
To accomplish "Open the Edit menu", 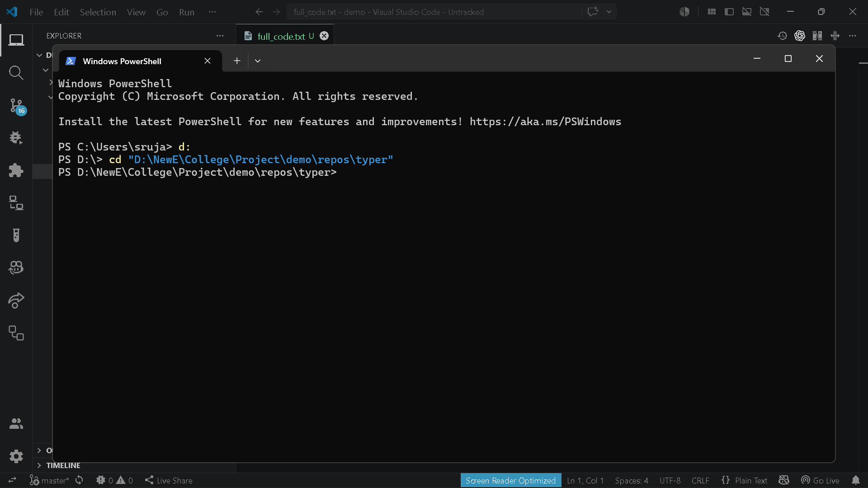I will (x=61, y=12).
